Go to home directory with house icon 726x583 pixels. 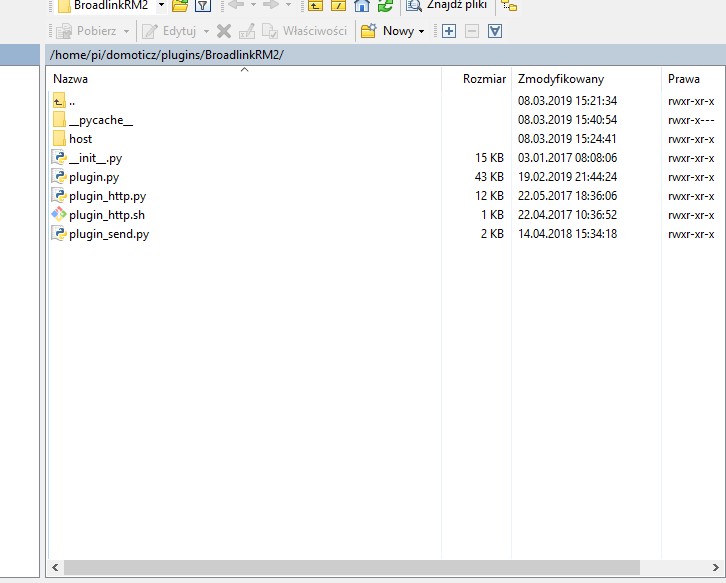[x=362, y=6]
